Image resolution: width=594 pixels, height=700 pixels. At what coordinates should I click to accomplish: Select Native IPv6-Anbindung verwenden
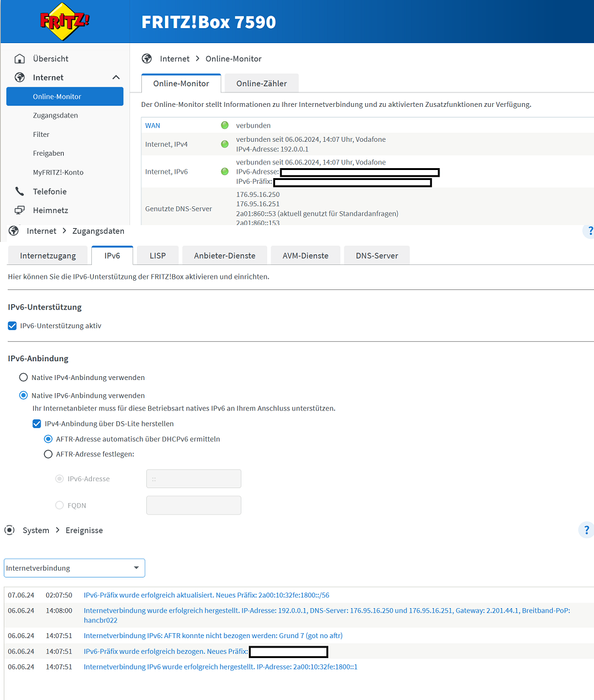pyautogui.click(x=23, y=395)
